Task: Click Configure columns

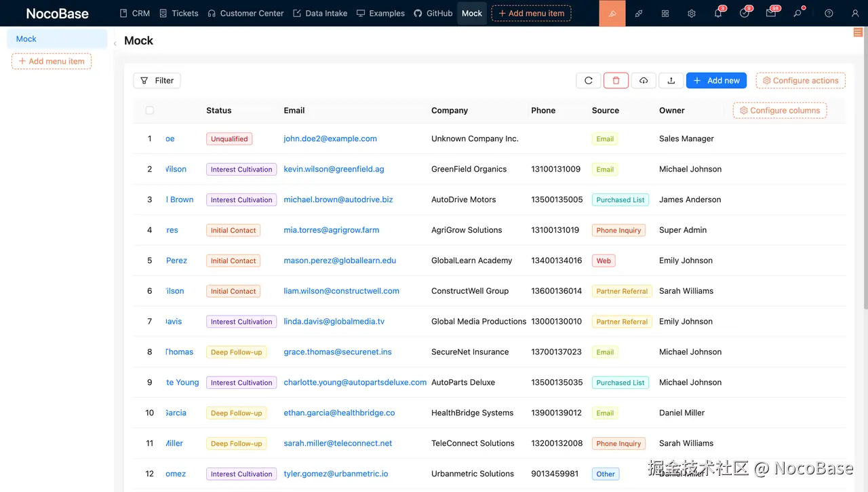Action: [x=780, y=110]
